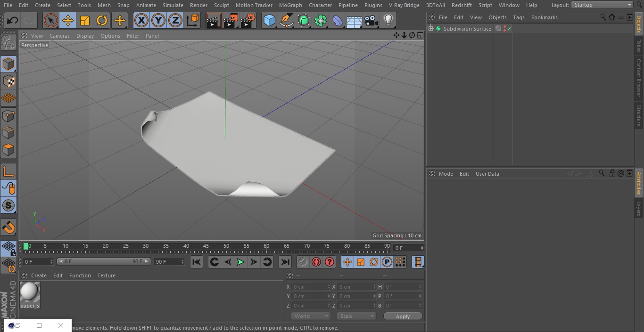Open the Layout Startup dropdown
This screenshot has height=332, width=644.
(x=602, y=5)
